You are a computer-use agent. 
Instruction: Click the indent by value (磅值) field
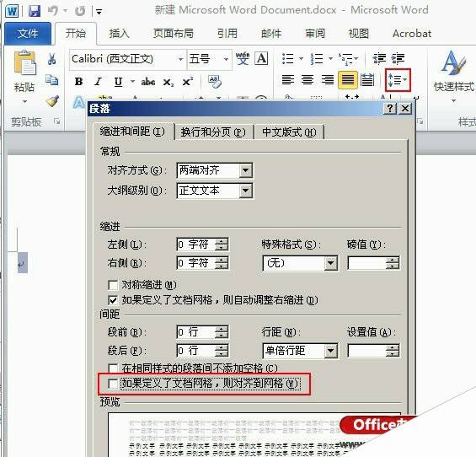(367, 263)
